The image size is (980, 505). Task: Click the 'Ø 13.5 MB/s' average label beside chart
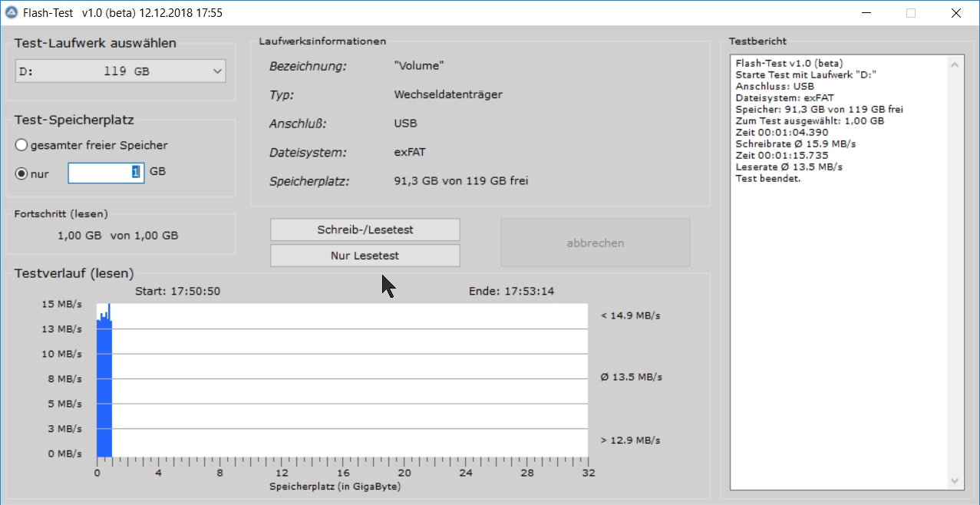pyautogui.click(x=631, y=377)
